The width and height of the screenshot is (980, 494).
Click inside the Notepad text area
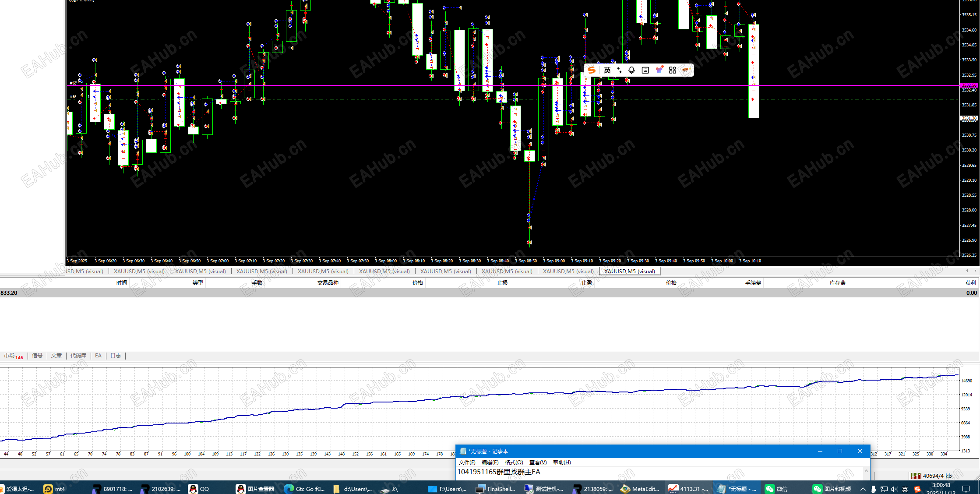657,472
